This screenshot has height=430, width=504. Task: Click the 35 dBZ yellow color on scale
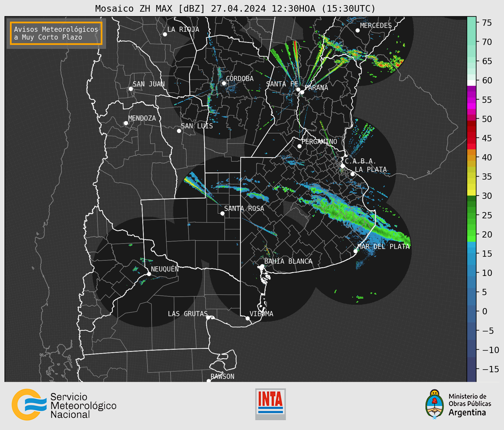(x=471, y=177)
